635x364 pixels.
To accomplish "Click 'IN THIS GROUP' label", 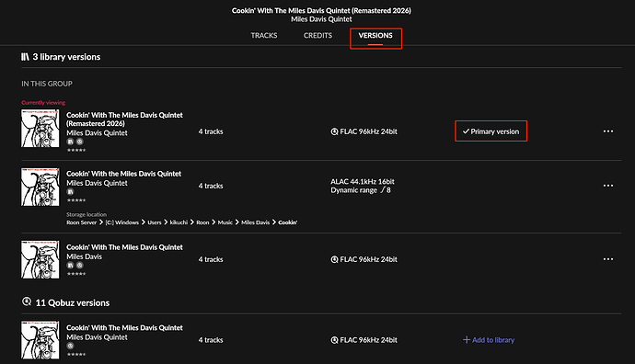I will [47, 84].
